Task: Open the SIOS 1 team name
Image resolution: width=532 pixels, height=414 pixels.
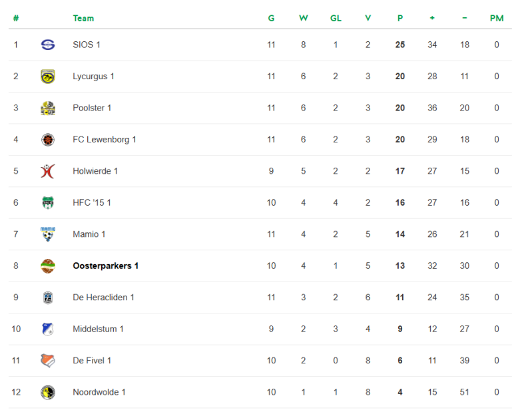Action: point(87,45)
